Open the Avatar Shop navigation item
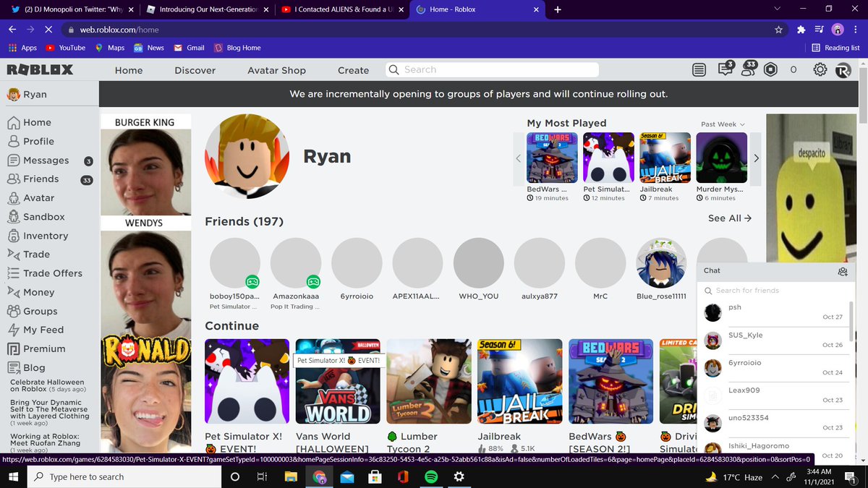The image size is (868, 488). click(x=277, y=70)
